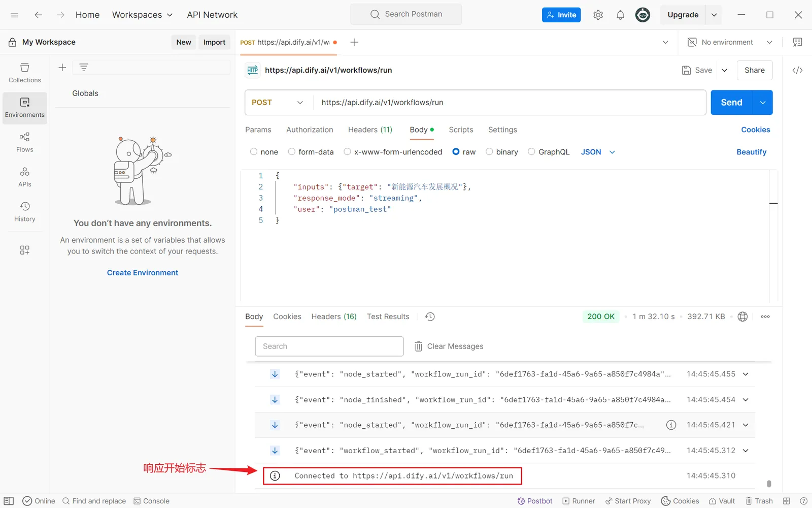Click the Beautify link

pos(752,152)
